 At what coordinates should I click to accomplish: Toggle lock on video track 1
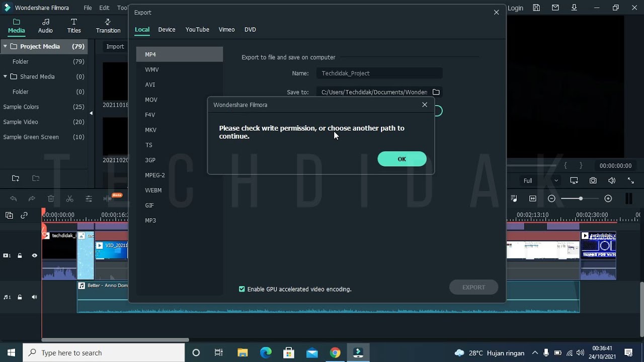[20, 255]
